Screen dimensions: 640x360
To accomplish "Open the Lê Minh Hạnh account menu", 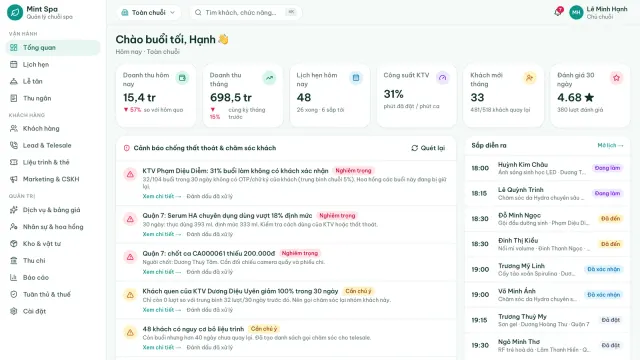I will point(599,12).
